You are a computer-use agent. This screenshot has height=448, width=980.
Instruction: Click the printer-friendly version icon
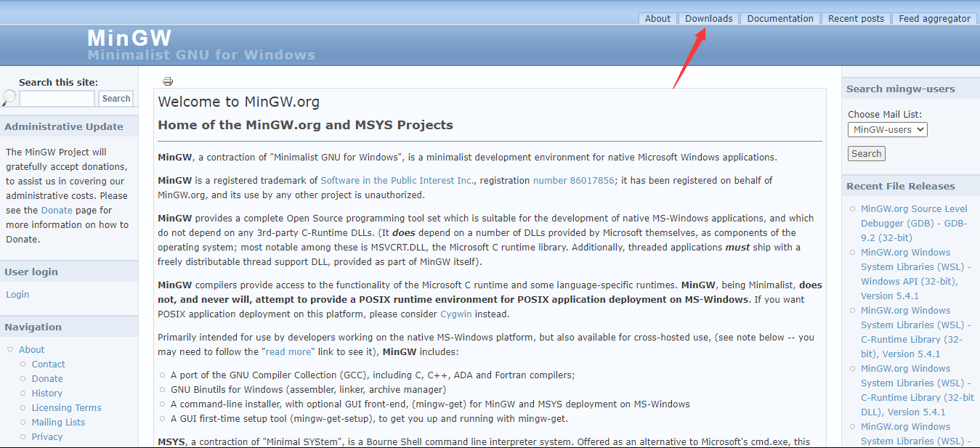click(168, 81)
